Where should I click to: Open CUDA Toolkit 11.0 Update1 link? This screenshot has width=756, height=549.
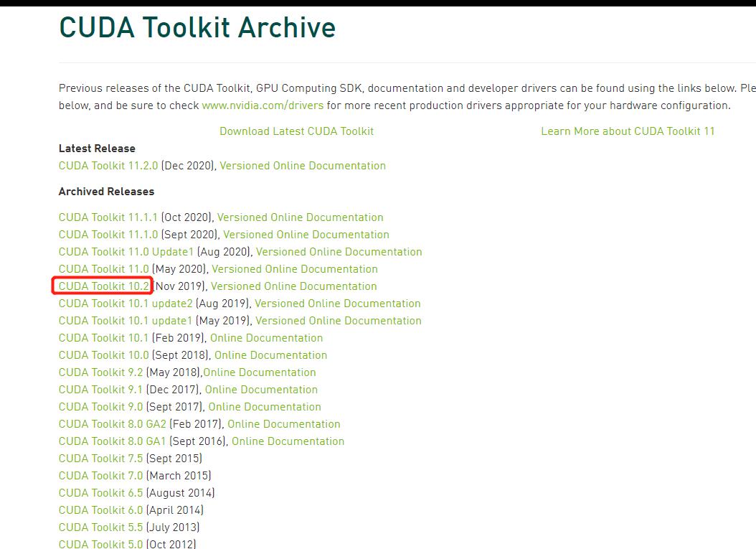[126, 252]
